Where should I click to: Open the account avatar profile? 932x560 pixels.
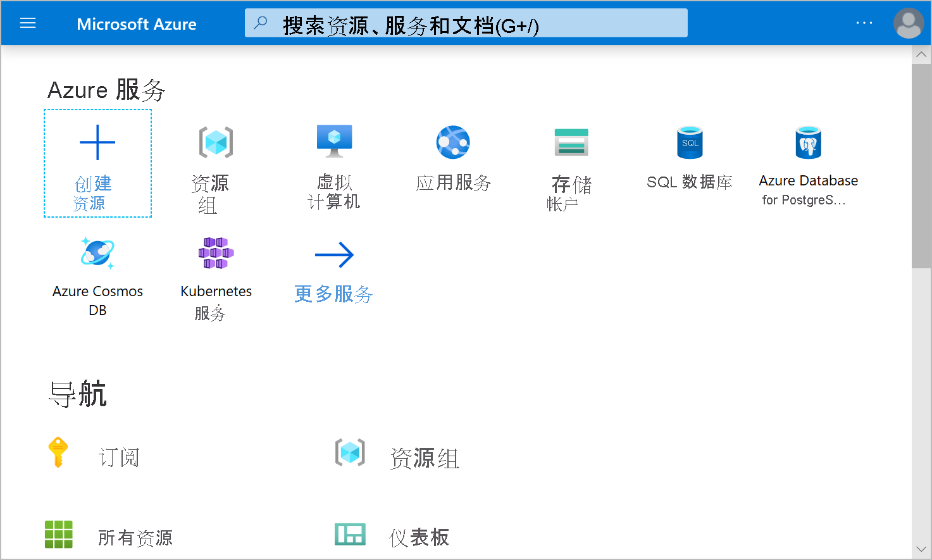pos(909,23)
